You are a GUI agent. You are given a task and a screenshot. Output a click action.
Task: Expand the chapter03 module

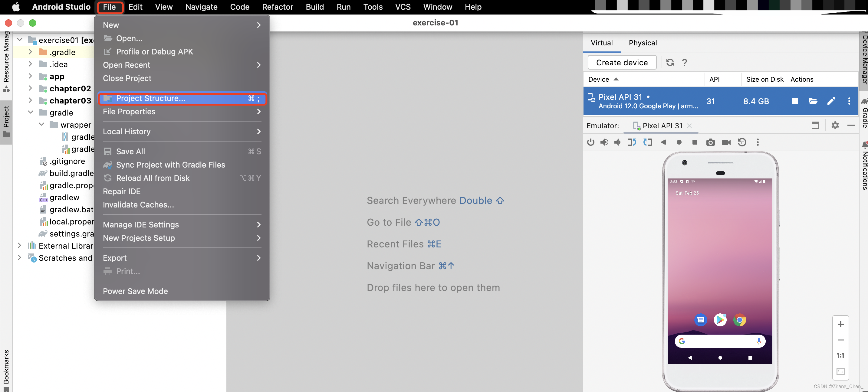(30, 100)
